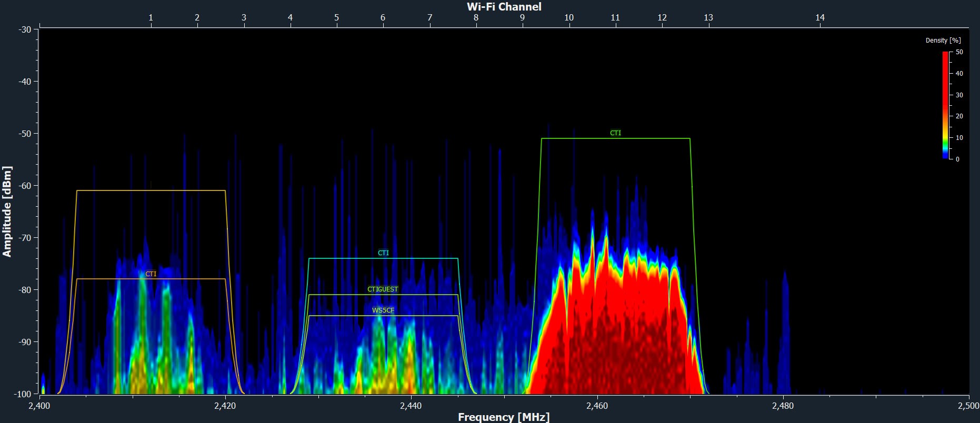Click the Frequency [MHz] axis title
This screenshot has height=423, width=980.
point(504,417)
